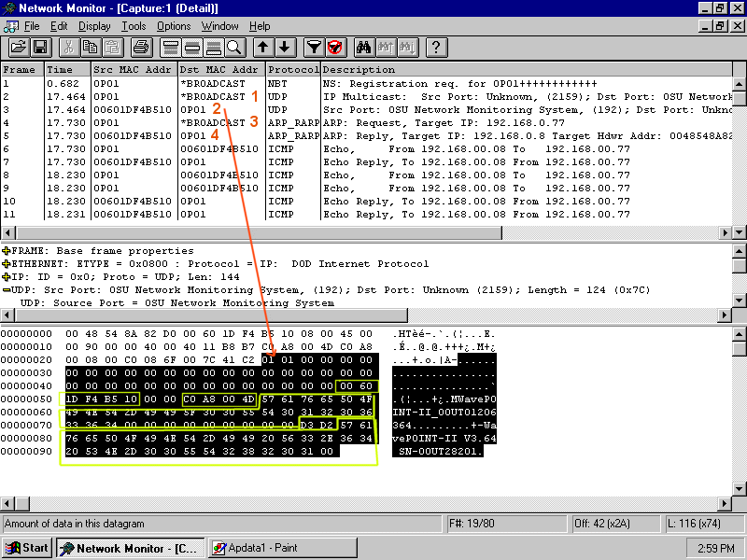Click the down arrow next frame icon
Image resolution: width=747 pixels, height=560 pixels.
tap(285, 48)
